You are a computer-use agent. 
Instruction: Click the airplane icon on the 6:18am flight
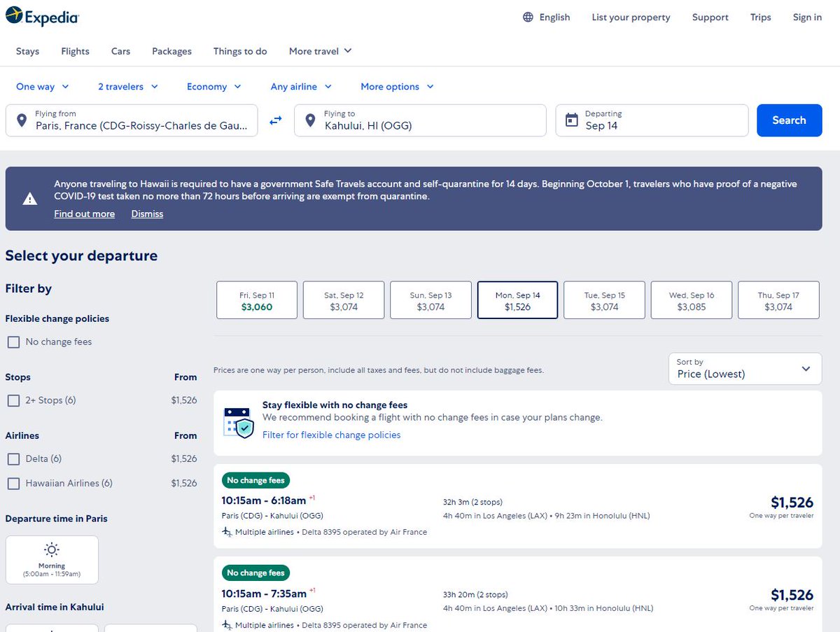point(227,532)
